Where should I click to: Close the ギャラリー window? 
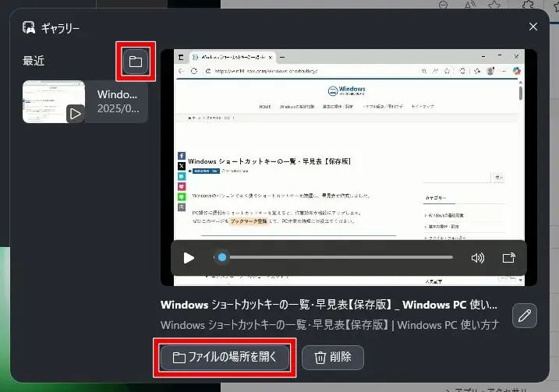(x=533, y=26)
